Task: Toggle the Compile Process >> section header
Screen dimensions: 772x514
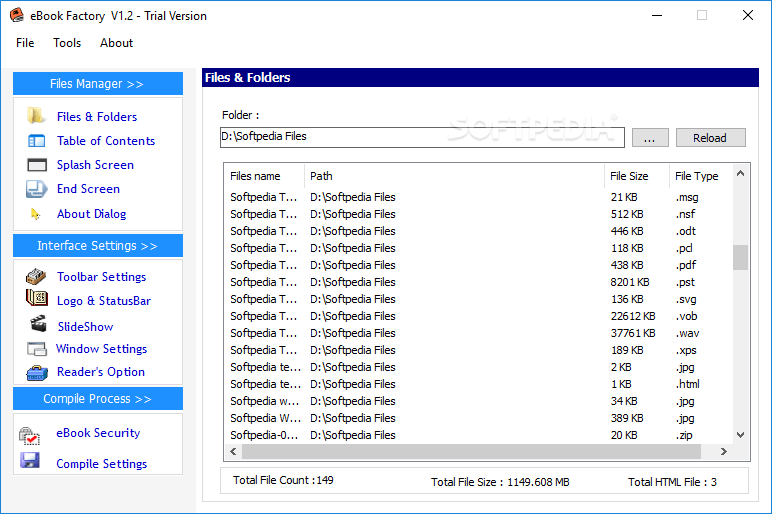Action: pyautogui.click(x=97, y=399)
